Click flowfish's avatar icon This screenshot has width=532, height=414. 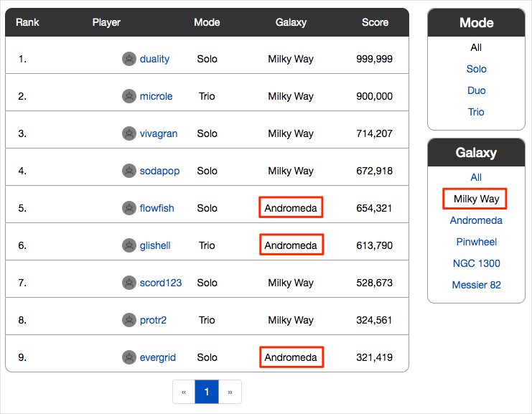[x=129, y=208]
